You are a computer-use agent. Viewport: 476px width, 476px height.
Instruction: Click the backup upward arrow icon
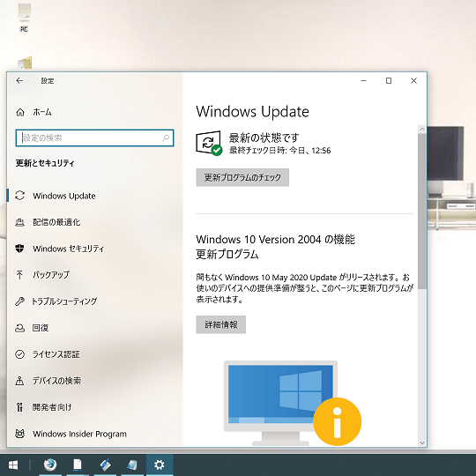19,275
